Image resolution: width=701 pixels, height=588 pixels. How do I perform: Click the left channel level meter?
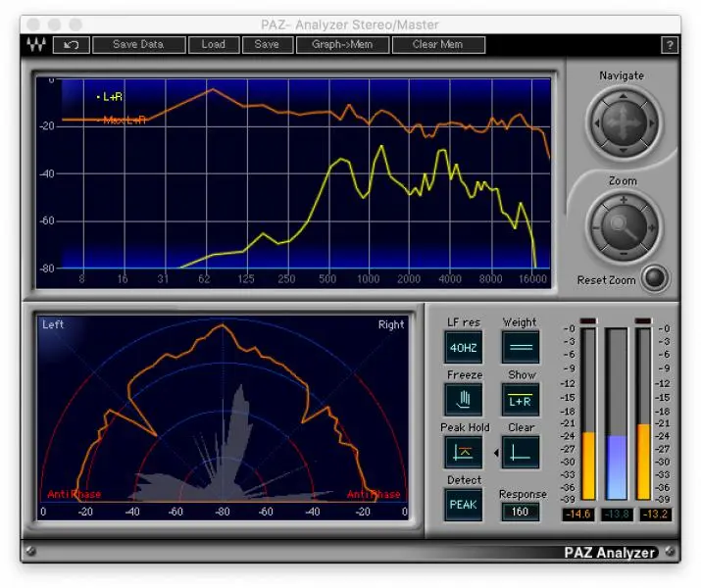588,414
